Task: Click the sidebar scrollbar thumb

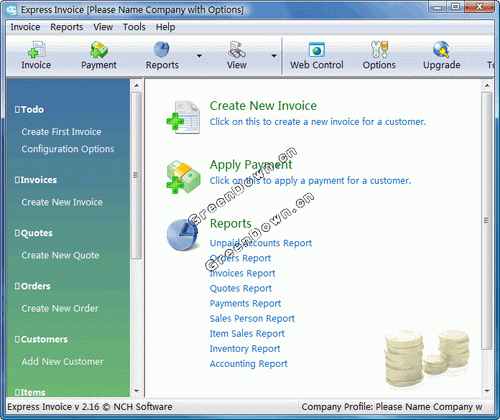Action: [136, 175]
